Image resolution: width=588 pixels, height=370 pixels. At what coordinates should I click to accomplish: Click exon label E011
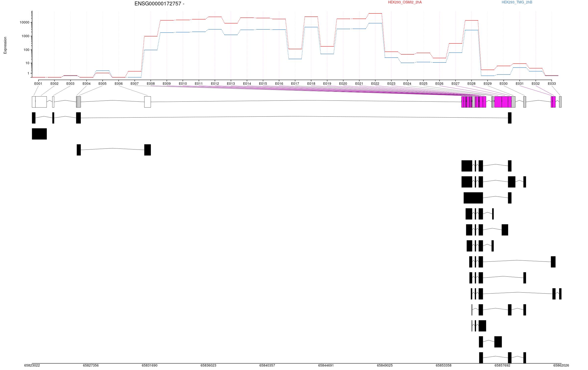coord(199,84)
